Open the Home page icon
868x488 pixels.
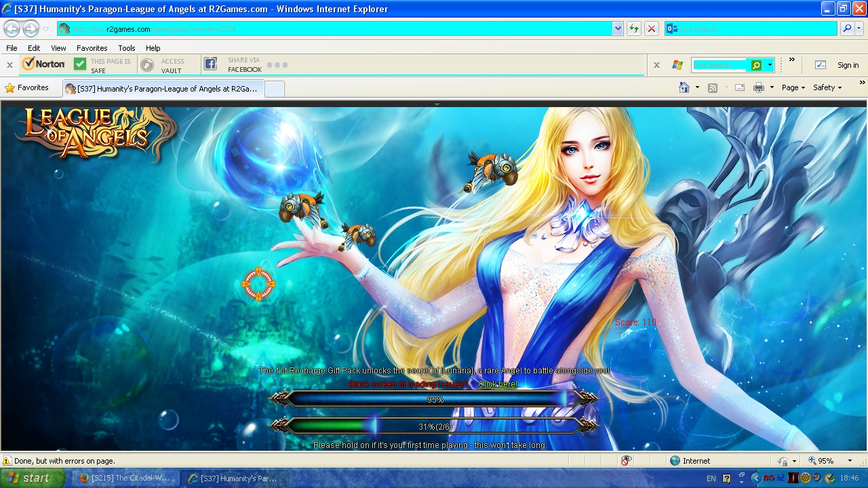684,87
